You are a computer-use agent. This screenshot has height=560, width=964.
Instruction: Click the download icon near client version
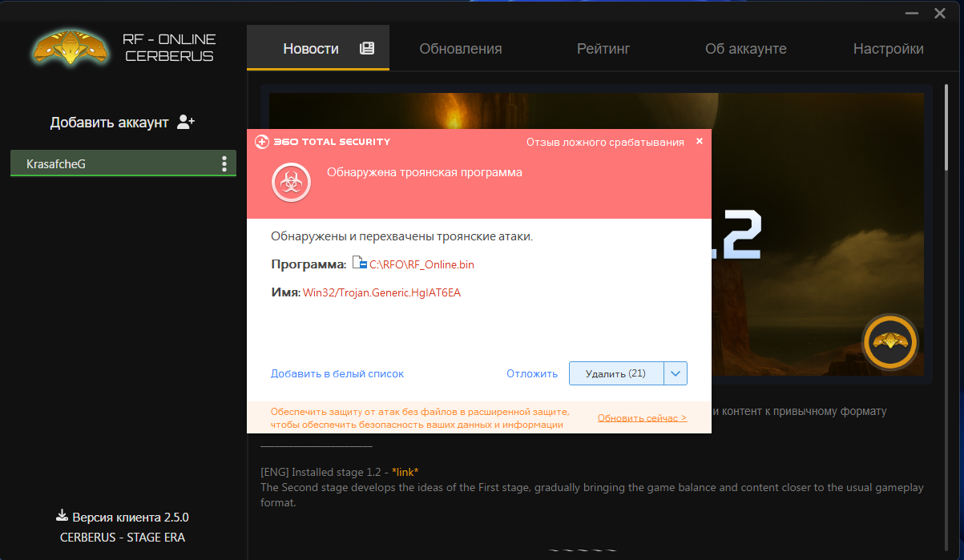[x=61, y=516]
